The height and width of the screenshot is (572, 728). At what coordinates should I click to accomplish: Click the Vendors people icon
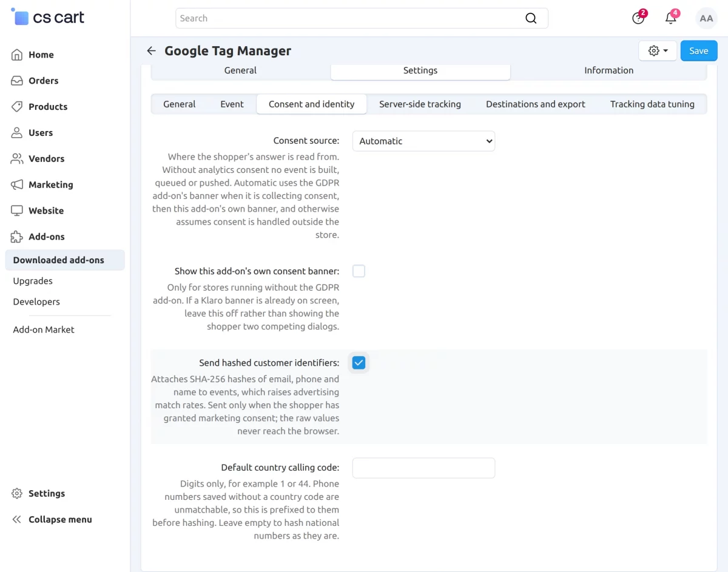pyautogui.click(x=17, y=159)
